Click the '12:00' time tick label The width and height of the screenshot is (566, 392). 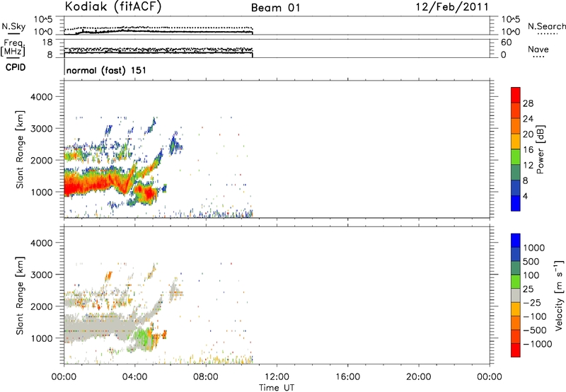tap(277, 377)
